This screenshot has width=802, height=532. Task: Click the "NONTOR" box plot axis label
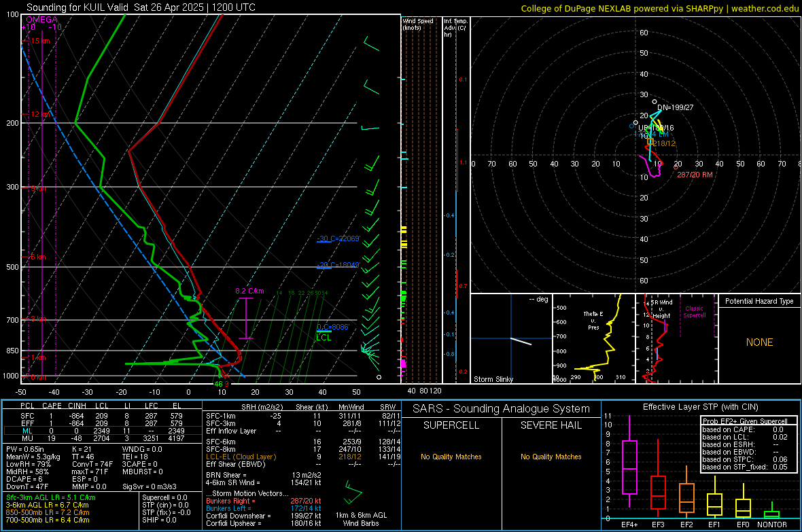pos(772,525)
